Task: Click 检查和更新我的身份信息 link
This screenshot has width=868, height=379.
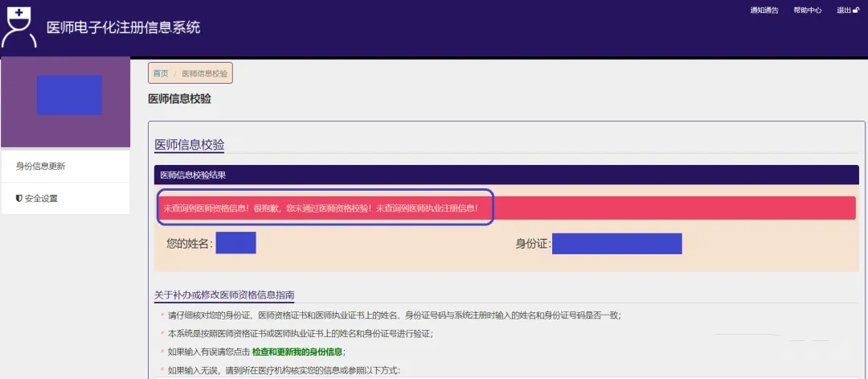Action: coord(297,352)
